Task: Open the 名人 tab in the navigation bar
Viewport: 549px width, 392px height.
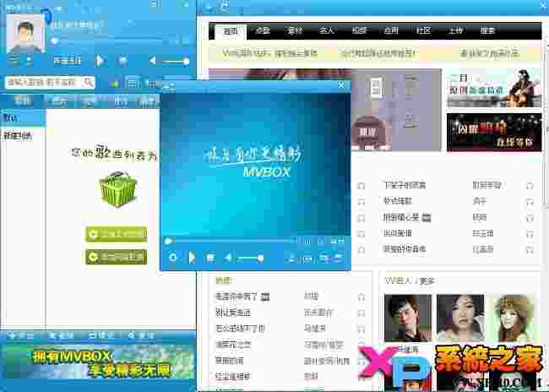Action: (x=326, y=30)
